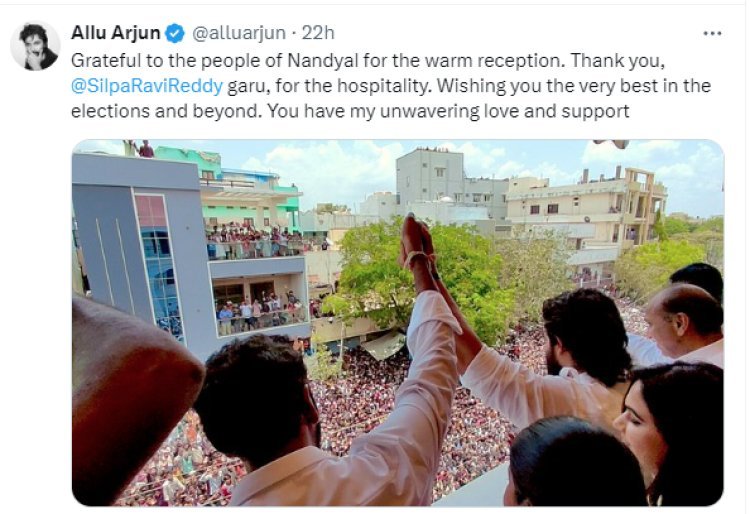This screenshot has height=514, width=750.
Task: Click the 22h timestamp link
Action: [318, 33]
